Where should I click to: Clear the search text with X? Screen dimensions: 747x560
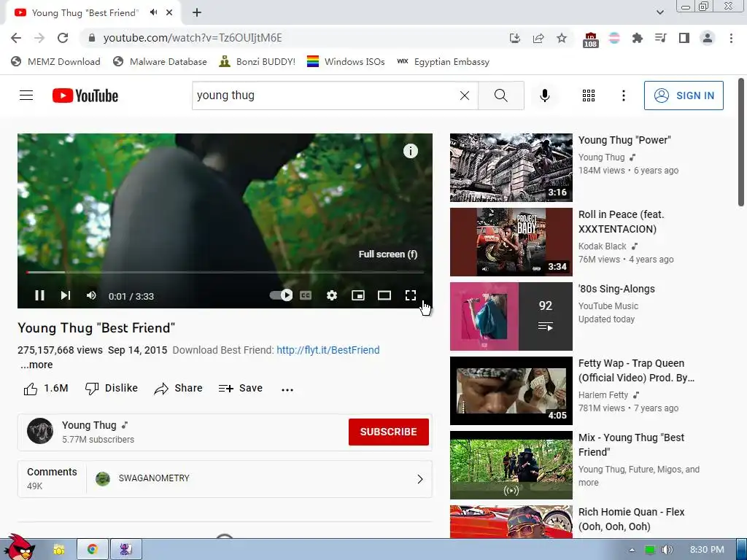pos(465,96)
